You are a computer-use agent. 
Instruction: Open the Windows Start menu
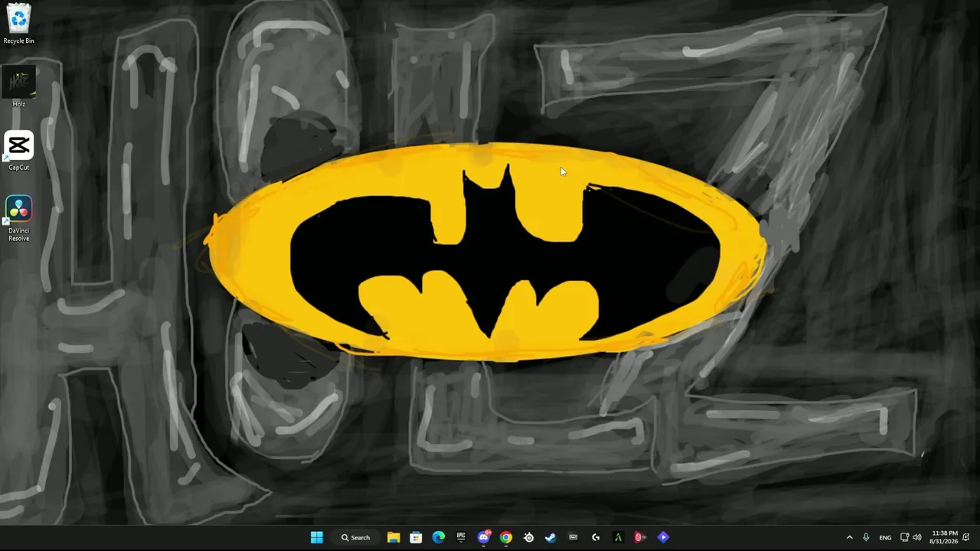pos(317,537)
